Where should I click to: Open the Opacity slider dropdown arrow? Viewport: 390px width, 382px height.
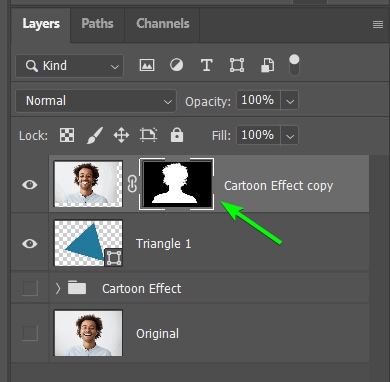pyautogui.click(x=290, y=100)
